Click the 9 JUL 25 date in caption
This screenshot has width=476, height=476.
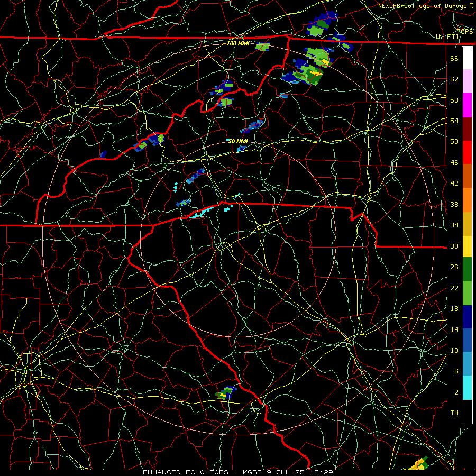coord(287,472)
